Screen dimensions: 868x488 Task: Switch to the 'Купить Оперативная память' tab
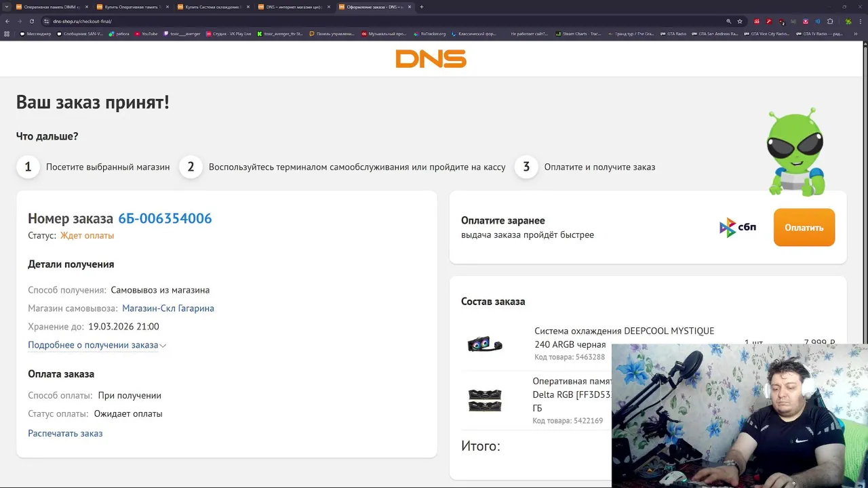point(132,7)
